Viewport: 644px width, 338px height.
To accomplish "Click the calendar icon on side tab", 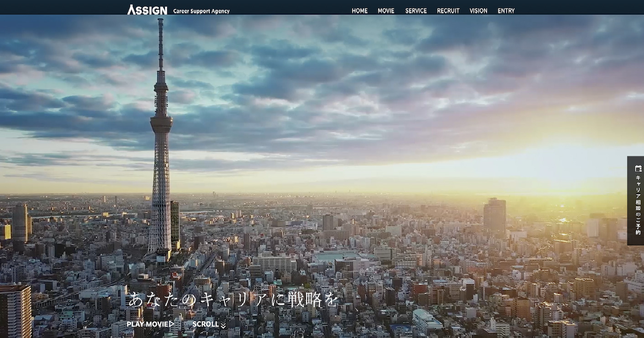I will tap(638, 169).
